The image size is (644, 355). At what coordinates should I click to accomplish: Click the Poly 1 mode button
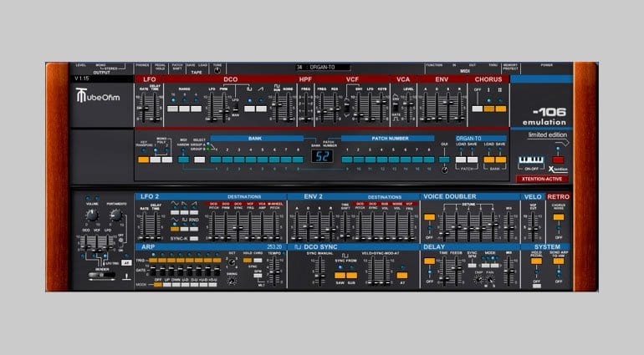156,160
